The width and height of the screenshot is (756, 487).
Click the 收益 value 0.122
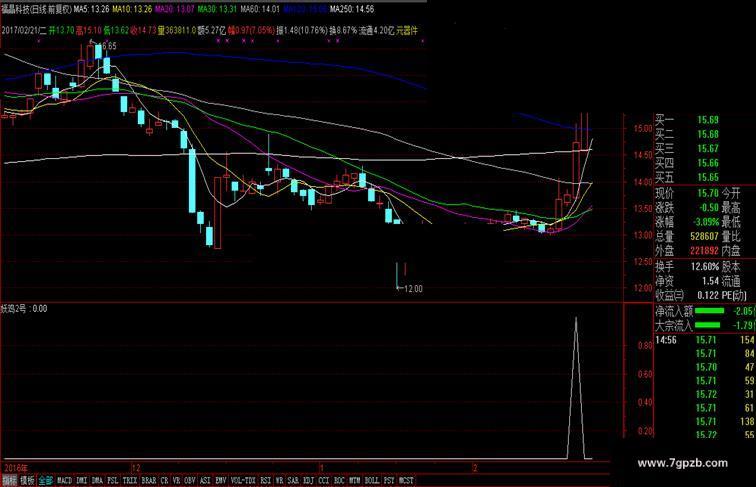click(708, 295)
